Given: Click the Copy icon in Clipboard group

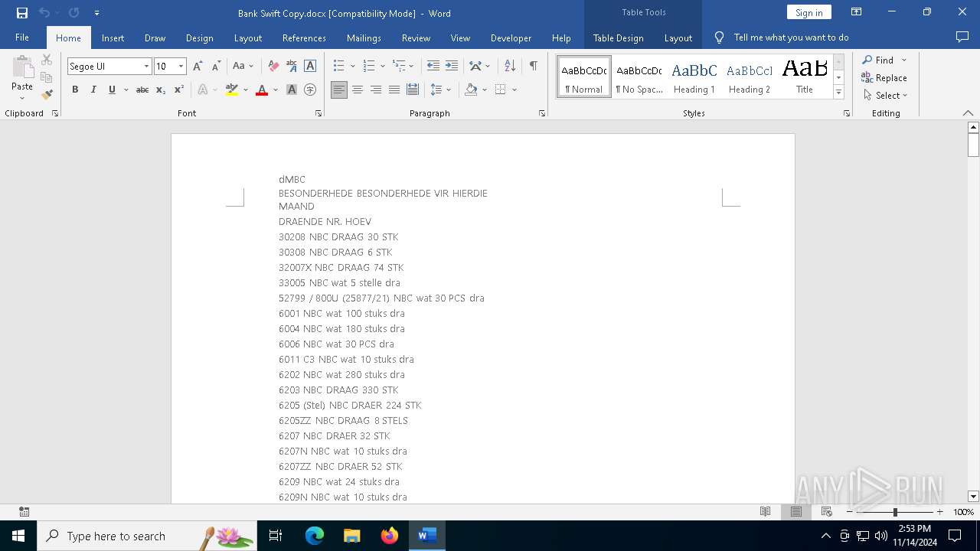Looking at the screenshot, I should coord(47,77).
